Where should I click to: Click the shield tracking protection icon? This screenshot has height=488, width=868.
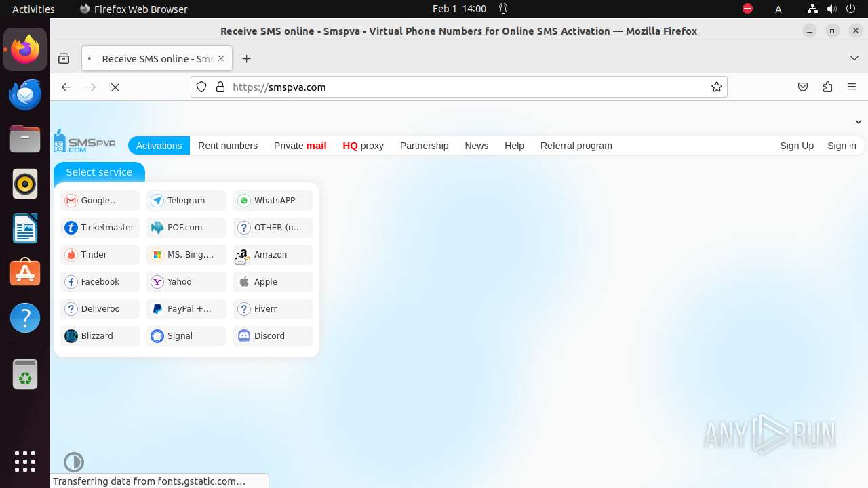tap(201, 87)
